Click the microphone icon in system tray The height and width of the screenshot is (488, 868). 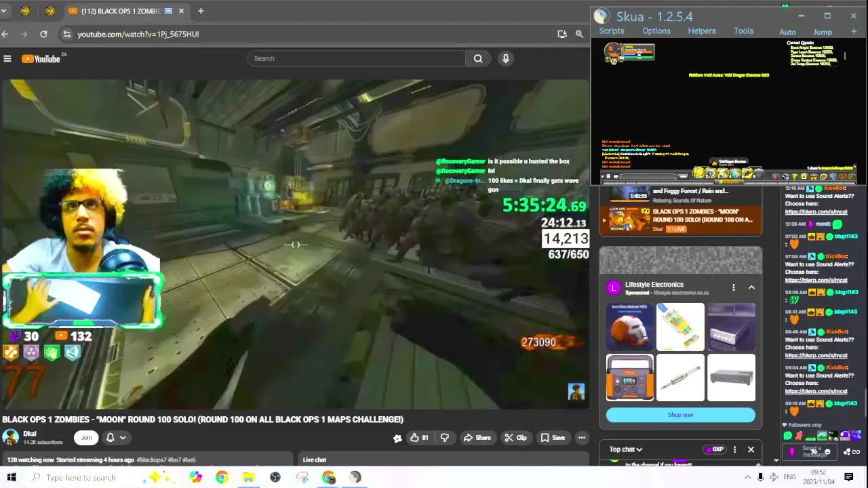pyautogui.click(x=760, y=477)
